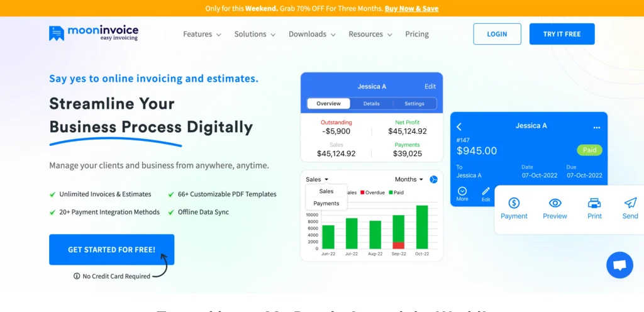
Task: Click the #147 invoice number
Action: tap(463, 140)
